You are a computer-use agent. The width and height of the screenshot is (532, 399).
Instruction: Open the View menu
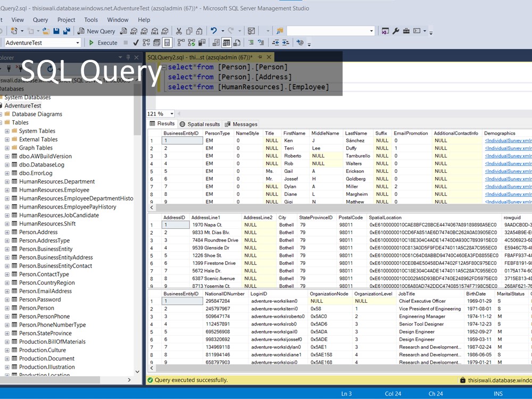pos(18,20)
